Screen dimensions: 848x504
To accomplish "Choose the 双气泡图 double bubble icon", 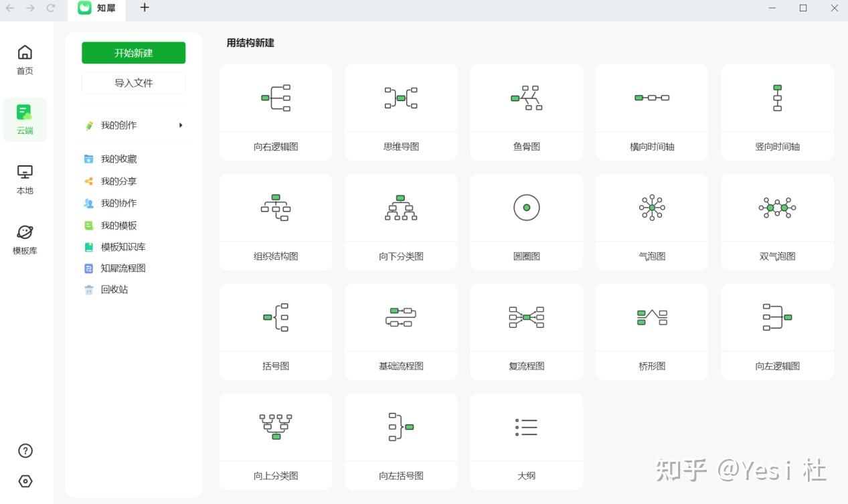I will [777, 207].
